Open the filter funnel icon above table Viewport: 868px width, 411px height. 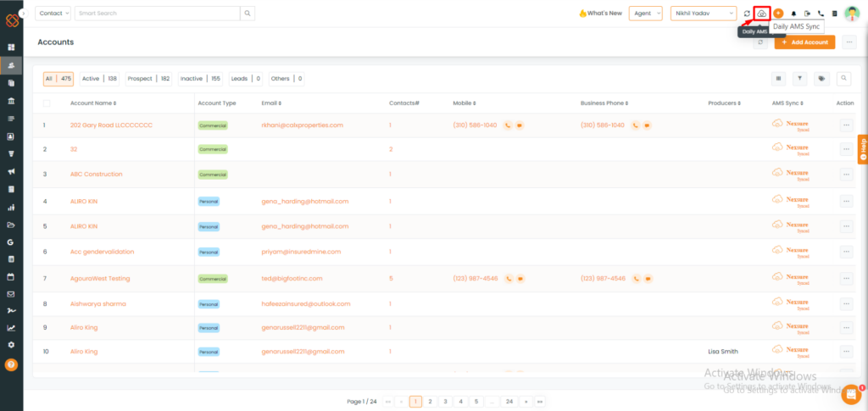pos(800,79)
